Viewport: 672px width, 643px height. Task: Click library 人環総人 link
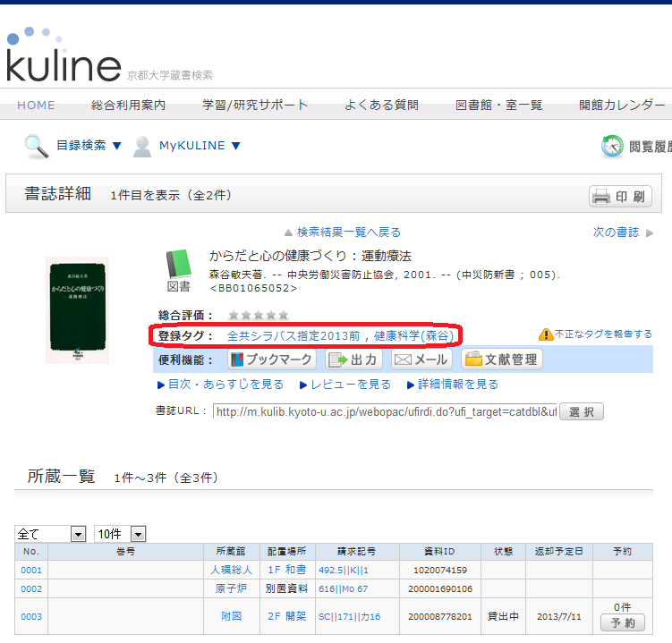point(232,571)
